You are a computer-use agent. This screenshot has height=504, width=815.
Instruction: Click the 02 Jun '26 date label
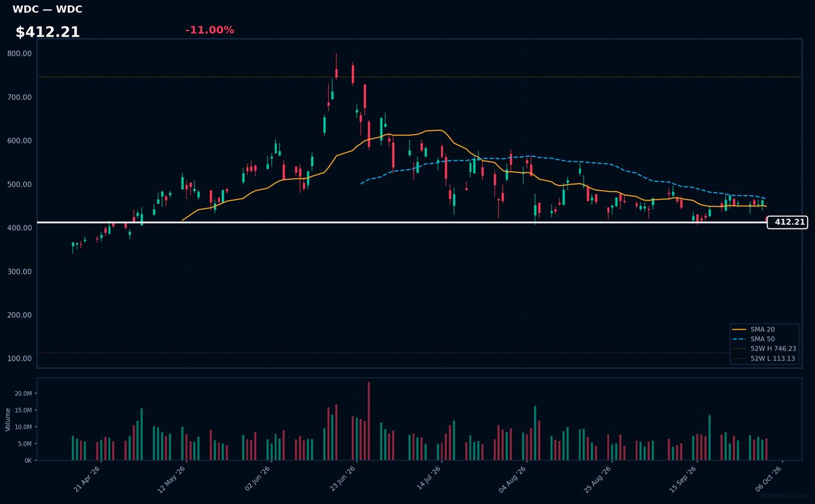coord(257,478)
